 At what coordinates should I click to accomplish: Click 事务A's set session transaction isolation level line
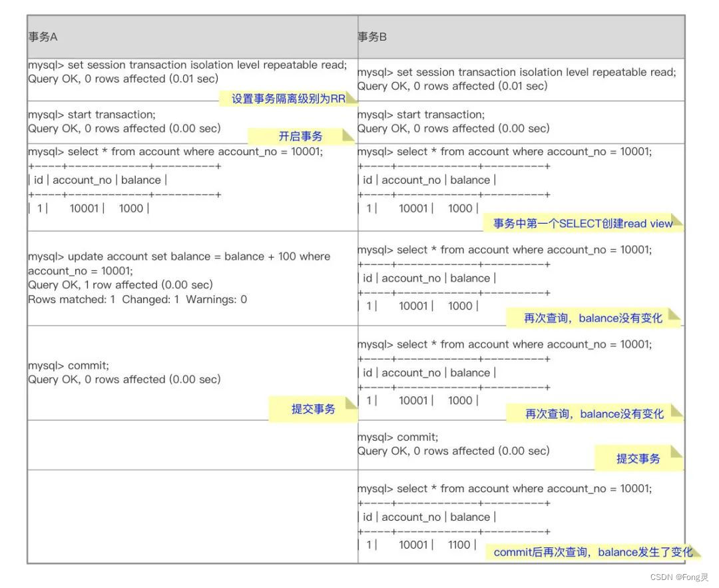pyautogui.click(x=188, y=65)
